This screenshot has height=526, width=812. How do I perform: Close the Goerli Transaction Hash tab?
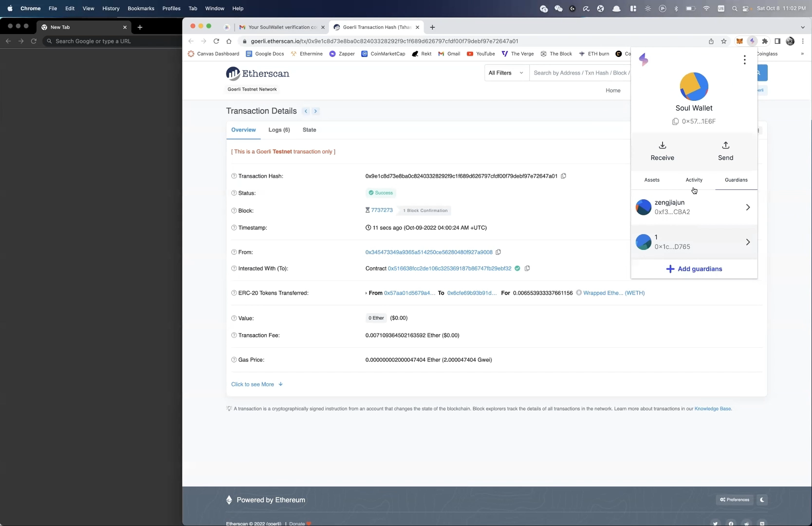(417, 27)
